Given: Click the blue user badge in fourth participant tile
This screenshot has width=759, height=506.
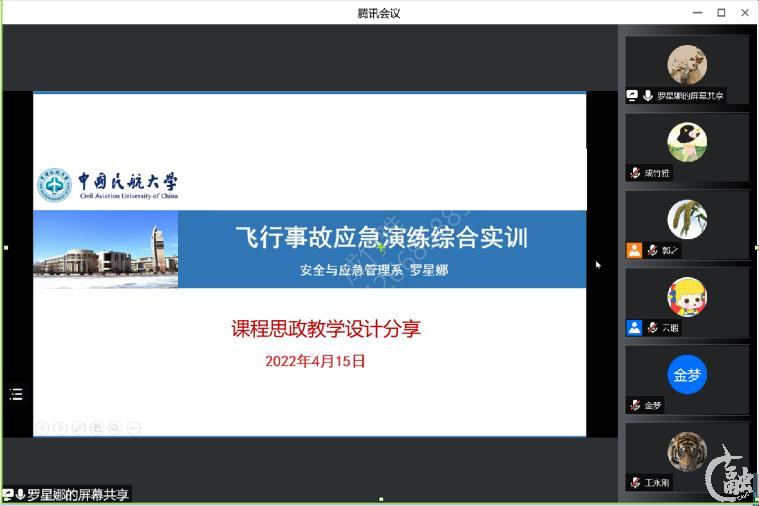Looking at the screenshot, I should pos(634,327).
